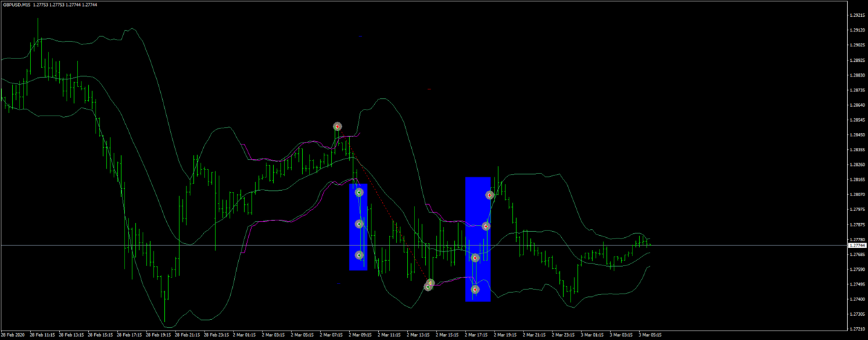
Task: Click time axis label 2 Mar 09:15
Action: pos(361,335)
